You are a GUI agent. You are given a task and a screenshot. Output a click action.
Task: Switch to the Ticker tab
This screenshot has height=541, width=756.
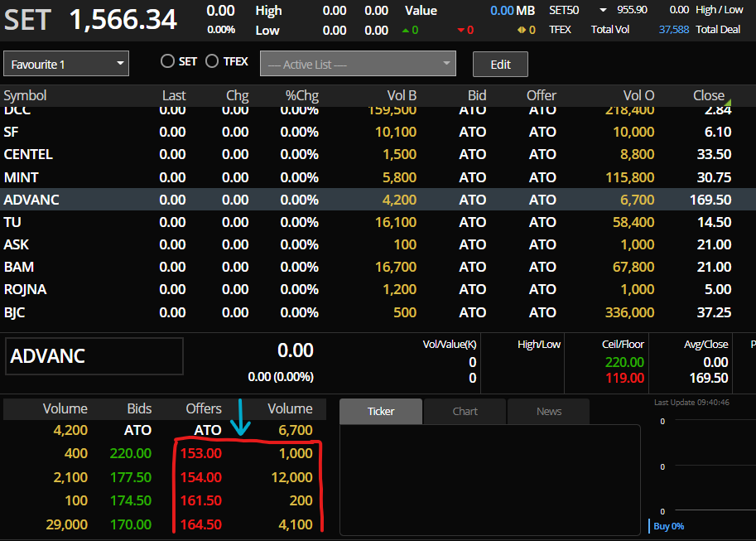tap(381, 412)
